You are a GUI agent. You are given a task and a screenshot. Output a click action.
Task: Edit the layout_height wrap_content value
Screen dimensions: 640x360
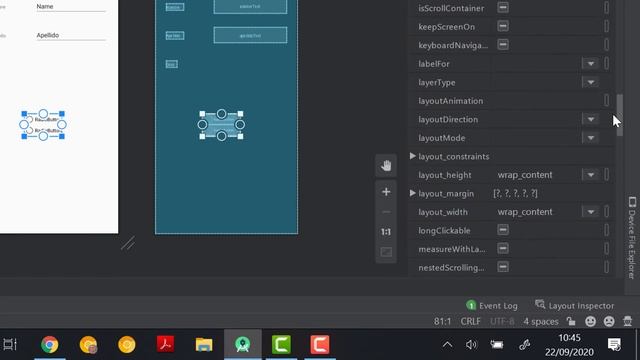[525, 175]
